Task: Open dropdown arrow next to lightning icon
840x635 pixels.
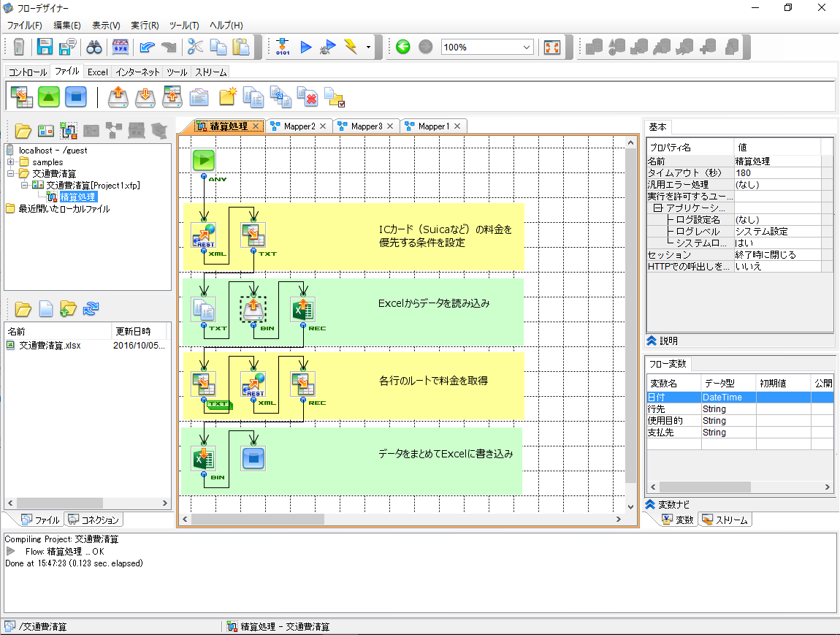Action: pos(369,47)
